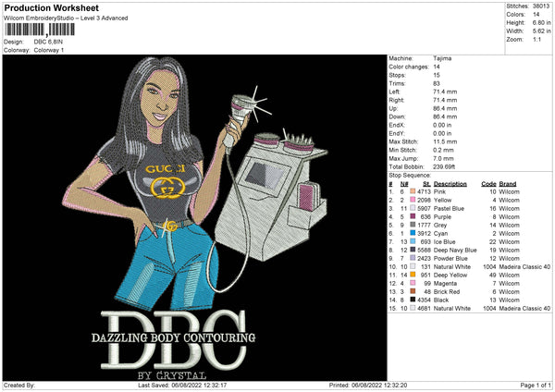Click the Black color swatch in stop 14
Screen dimensions: 555x392
coord(413,300)
